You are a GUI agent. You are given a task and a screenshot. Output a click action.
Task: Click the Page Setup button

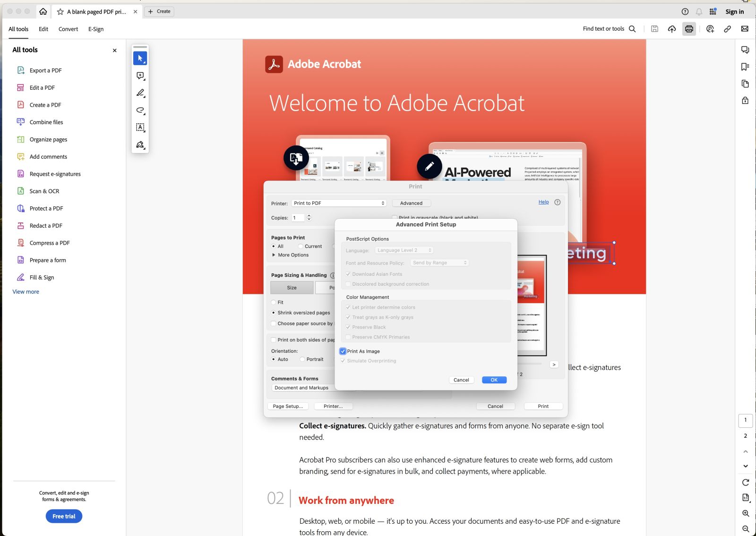[288, 406]
